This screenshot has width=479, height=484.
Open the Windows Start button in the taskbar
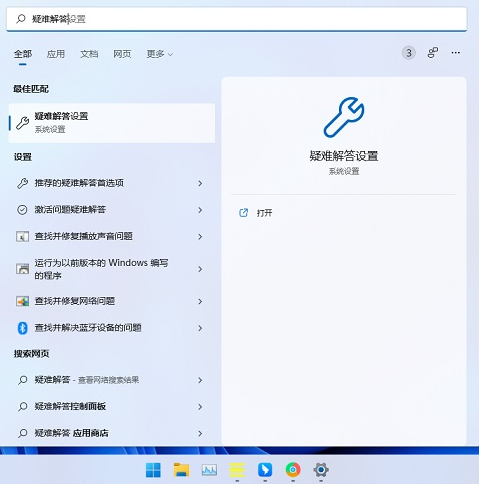point(153,470)
